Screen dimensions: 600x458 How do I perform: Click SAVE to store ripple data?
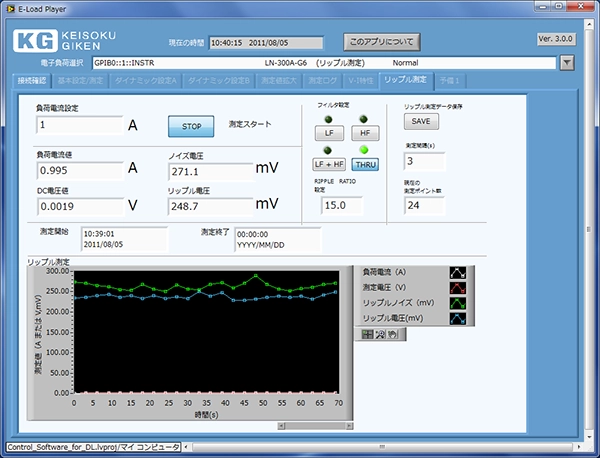[421, 121]
